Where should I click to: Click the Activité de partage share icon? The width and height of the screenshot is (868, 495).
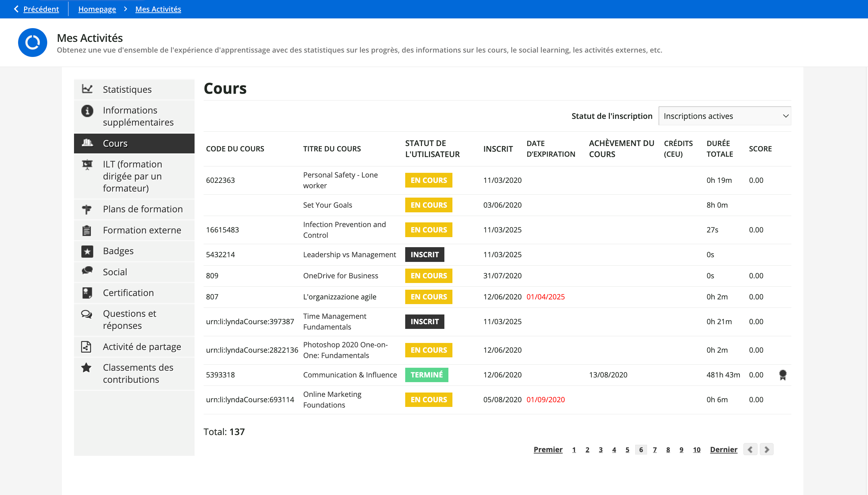[x=86, y=346]
